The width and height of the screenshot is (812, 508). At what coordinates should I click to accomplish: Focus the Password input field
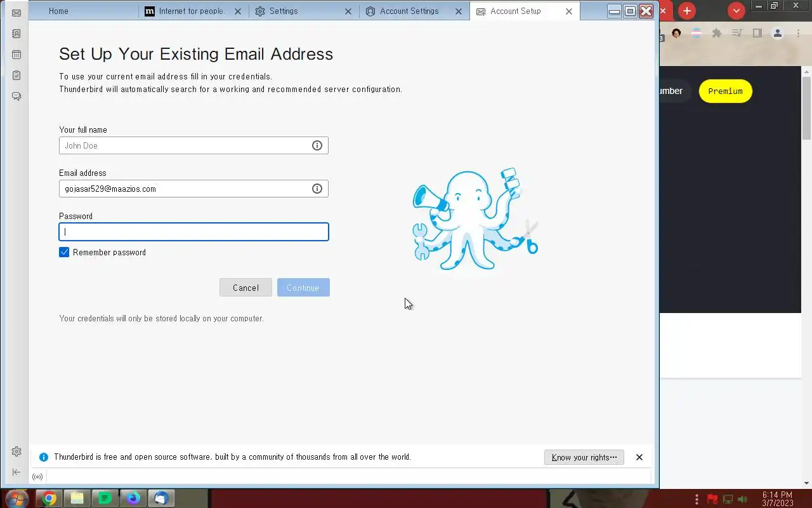tap(193, 232)
